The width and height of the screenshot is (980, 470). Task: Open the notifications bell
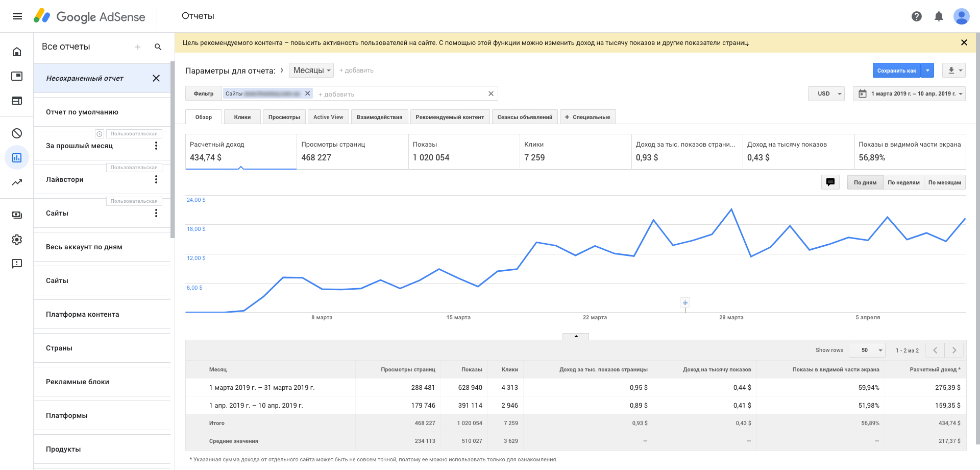point(938,16)
